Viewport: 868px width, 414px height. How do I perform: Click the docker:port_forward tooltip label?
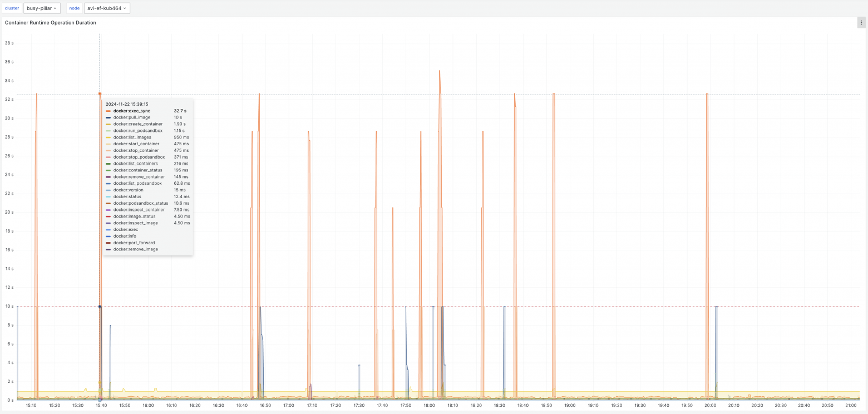point(134,243)
